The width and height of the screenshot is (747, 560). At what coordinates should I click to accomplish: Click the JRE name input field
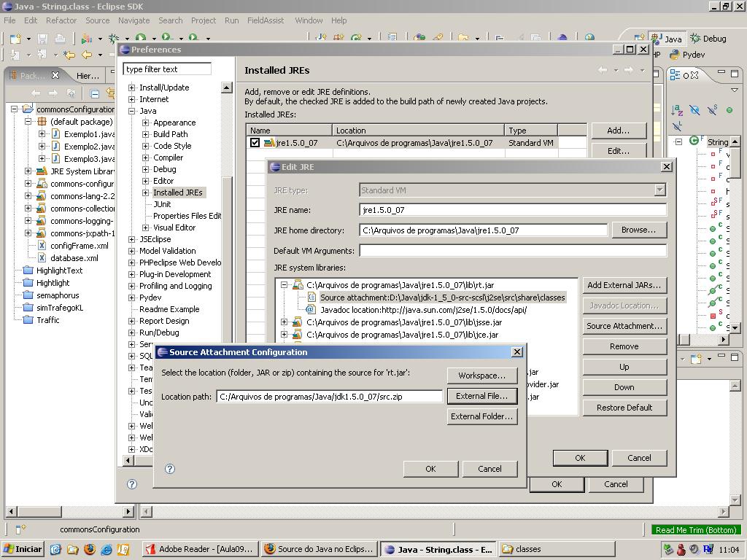(513, 210)
